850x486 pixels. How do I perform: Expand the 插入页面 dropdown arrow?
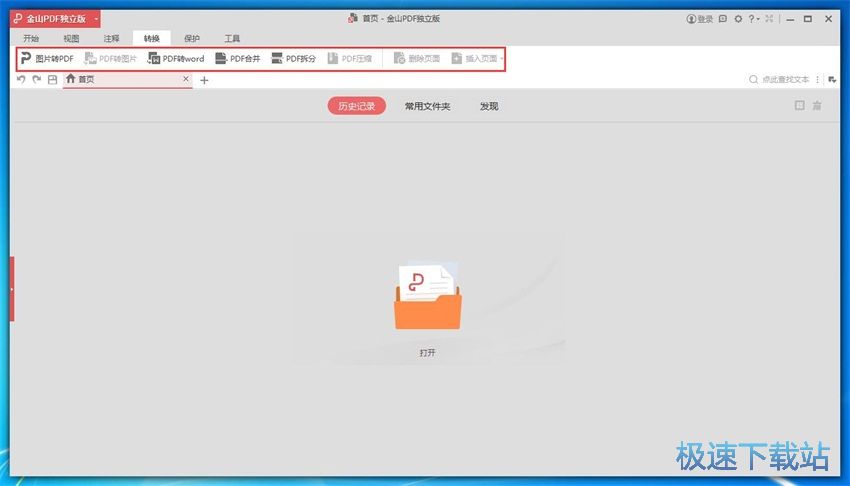pyautogui.click(x=501, y=59)
